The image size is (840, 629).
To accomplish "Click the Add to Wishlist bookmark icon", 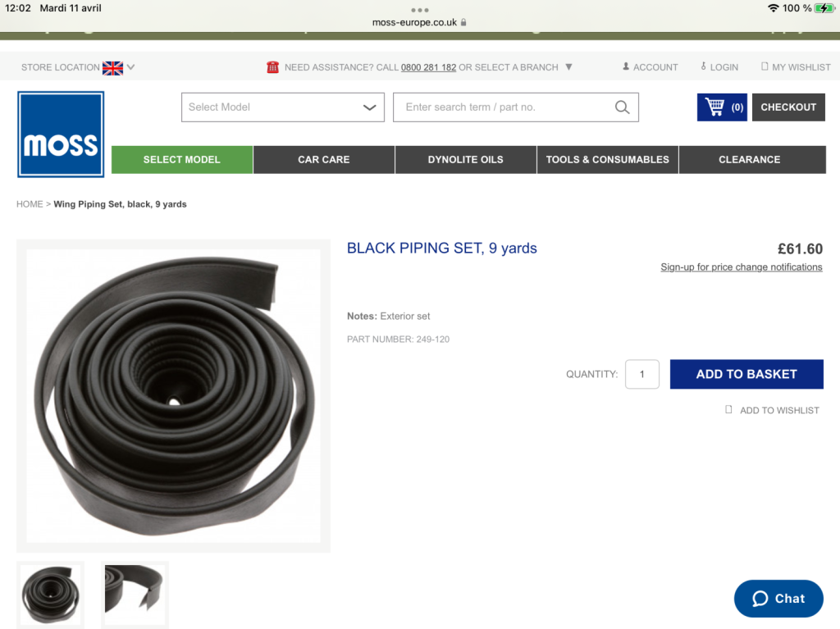I will (x=728, y=409).
